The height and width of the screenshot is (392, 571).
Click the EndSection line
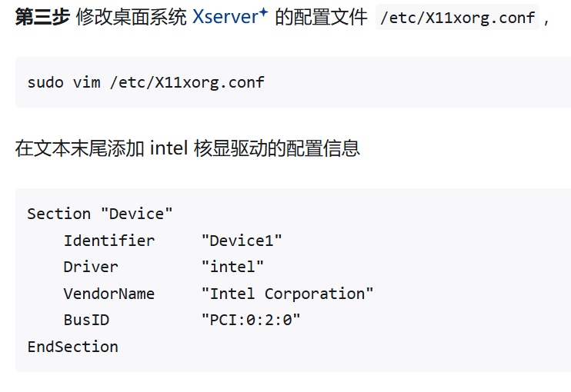(72, 347)
